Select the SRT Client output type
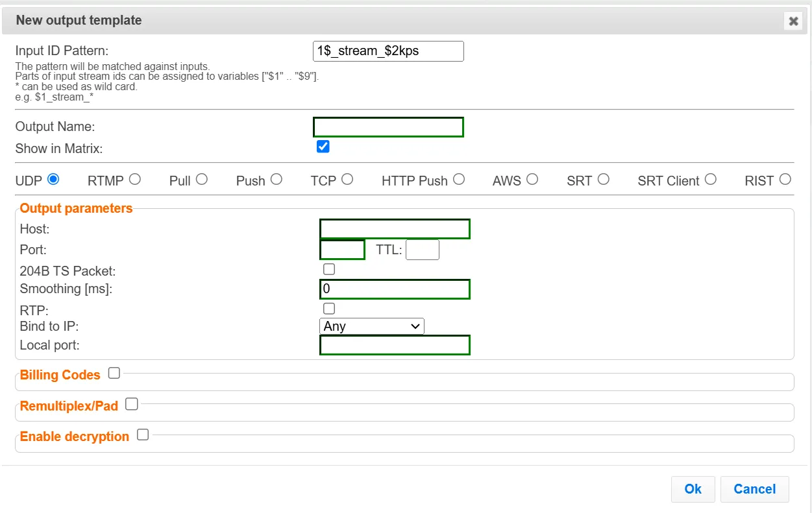This screenshot has height=513, width=812. point(711,179)
